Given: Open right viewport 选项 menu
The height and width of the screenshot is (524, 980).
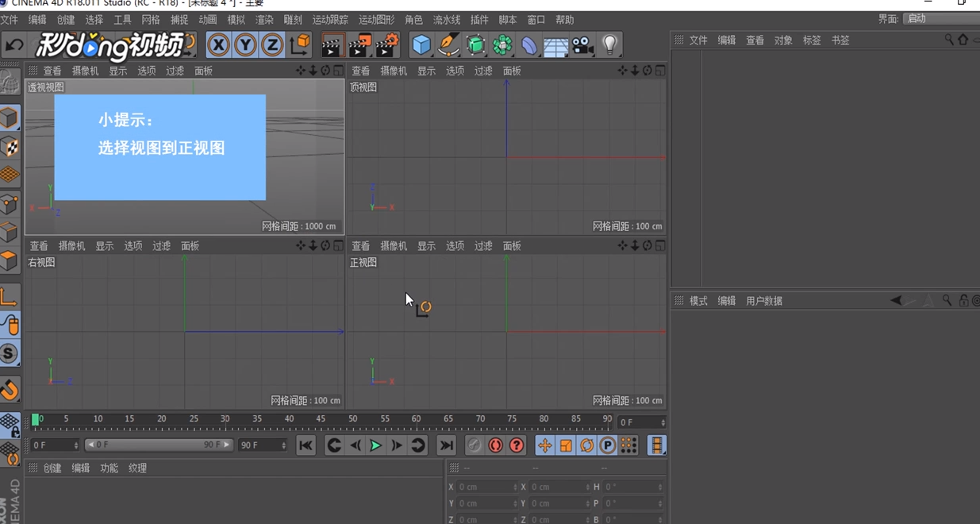Looking at the screenshot, I should (133, 246).
